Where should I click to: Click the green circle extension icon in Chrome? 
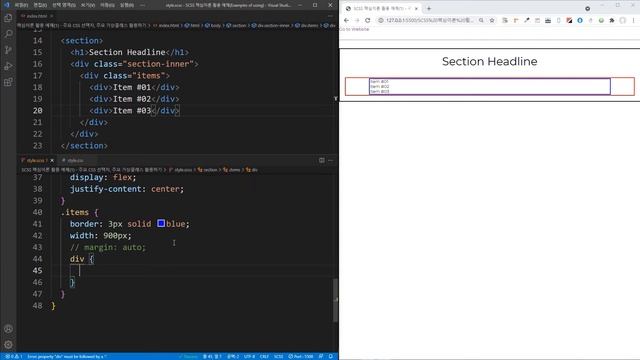pos(601,20)
